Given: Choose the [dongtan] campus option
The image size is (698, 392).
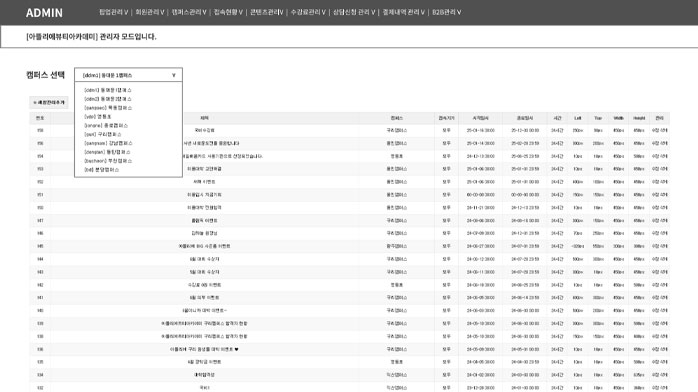Looking at the screenshot, I should tap(107, 152).
